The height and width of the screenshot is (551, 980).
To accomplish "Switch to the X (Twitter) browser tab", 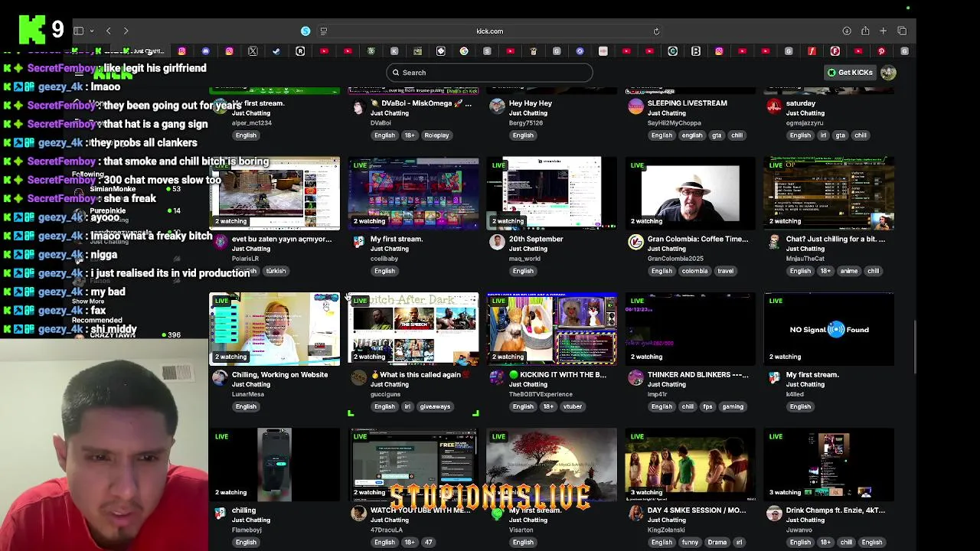I will coord(253,51).
